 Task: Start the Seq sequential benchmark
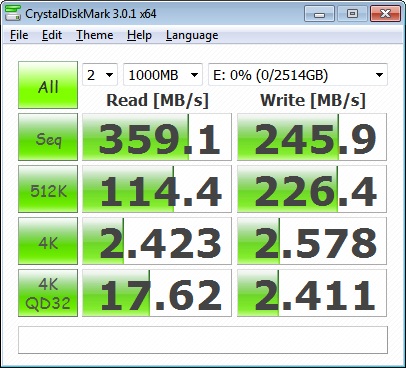point(48,137)
